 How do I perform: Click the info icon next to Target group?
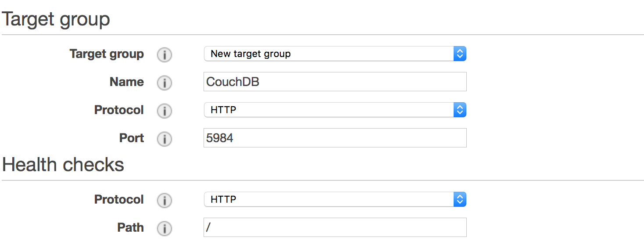click(165, 55)
